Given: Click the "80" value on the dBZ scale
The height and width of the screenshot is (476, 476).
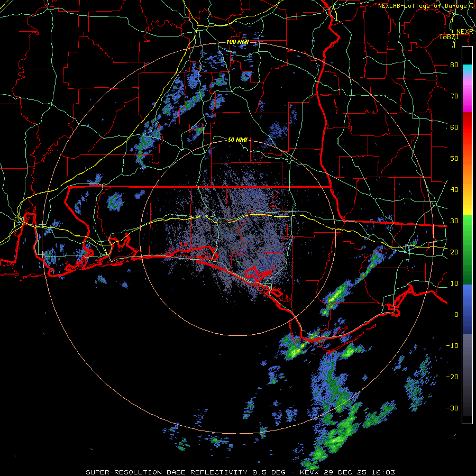Looking at the screenshot, I should (454, 65).
